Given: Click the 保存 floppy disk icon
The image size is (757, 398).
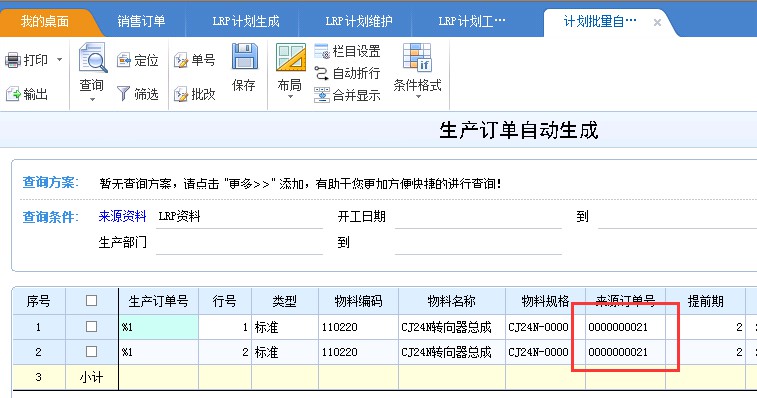Looking at the screenshot, I should point(245,57).
